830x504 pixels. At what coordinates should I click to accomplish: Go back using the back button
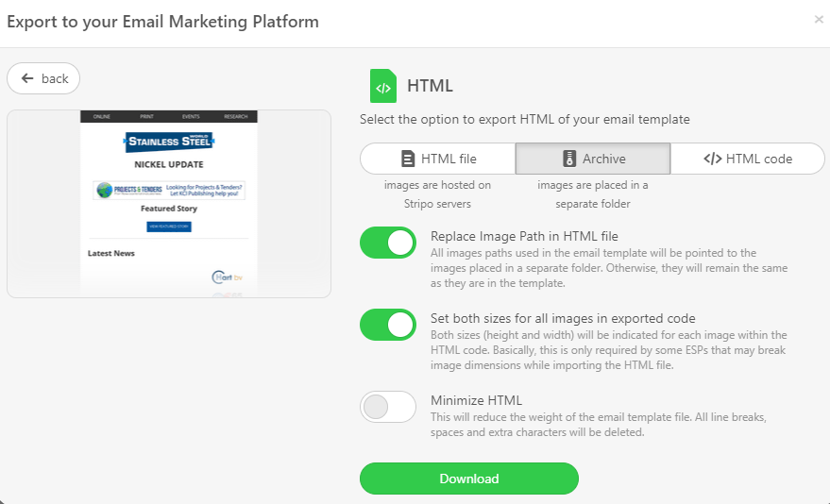43,78
